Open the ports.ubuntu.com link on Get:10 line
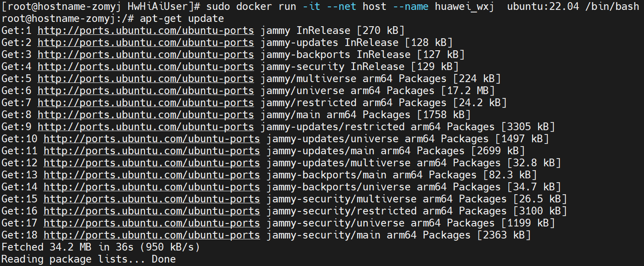This screenshot has height=266, width=644. [x=152, y=139]
